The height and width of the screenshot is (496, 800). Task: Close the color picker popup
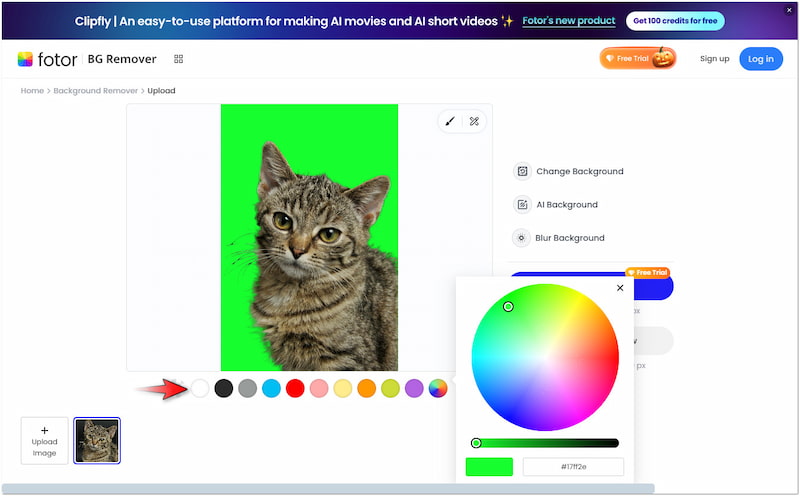(x=620, y=288)
